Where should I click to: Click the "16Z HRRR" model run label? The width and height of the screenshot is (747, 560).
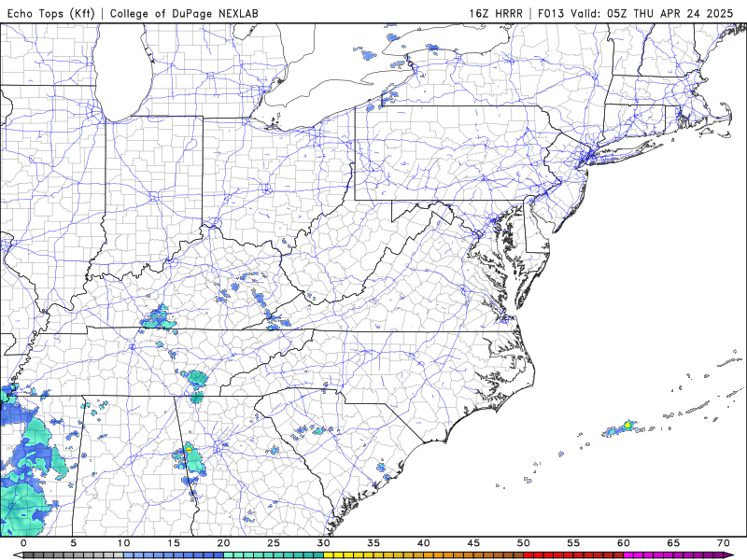coord(496,13)
